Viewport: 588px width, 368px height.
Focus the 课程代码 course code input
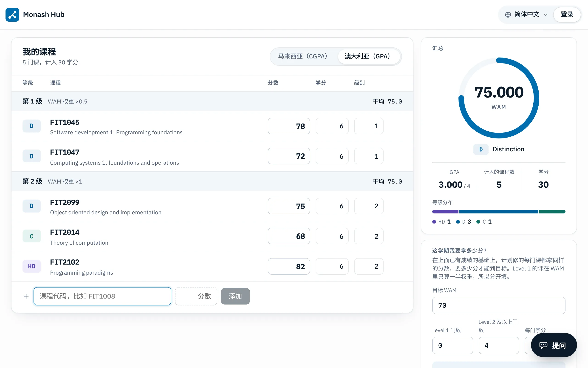coord(102,296)
